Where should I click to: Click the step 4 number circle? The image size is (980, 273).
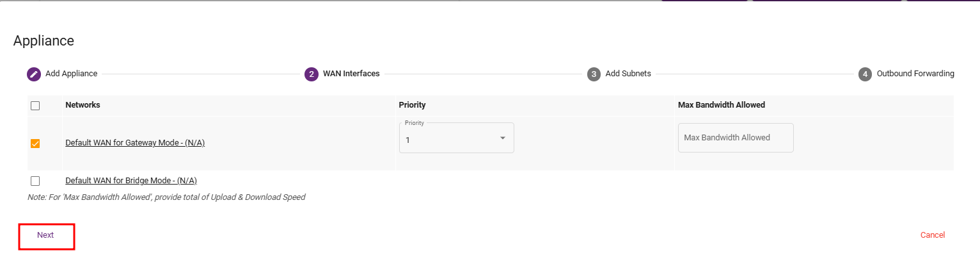[x=865, y=74]
